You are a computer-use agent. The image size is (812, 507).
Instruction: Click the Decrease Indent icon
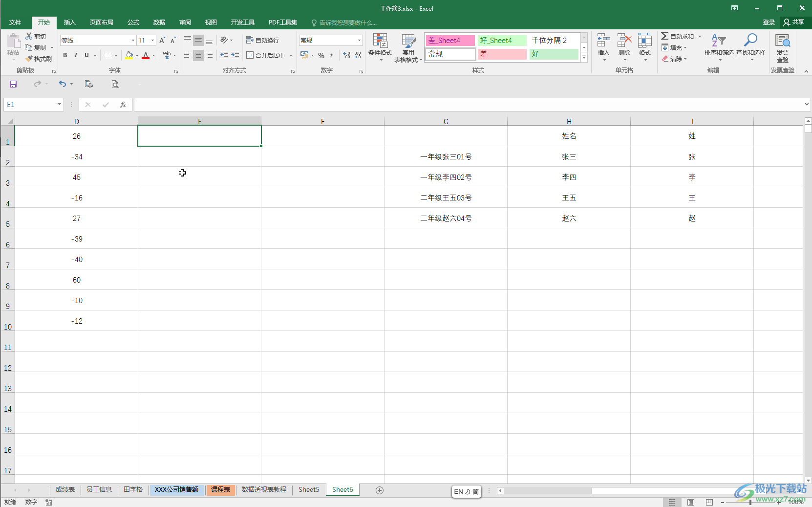224,55
